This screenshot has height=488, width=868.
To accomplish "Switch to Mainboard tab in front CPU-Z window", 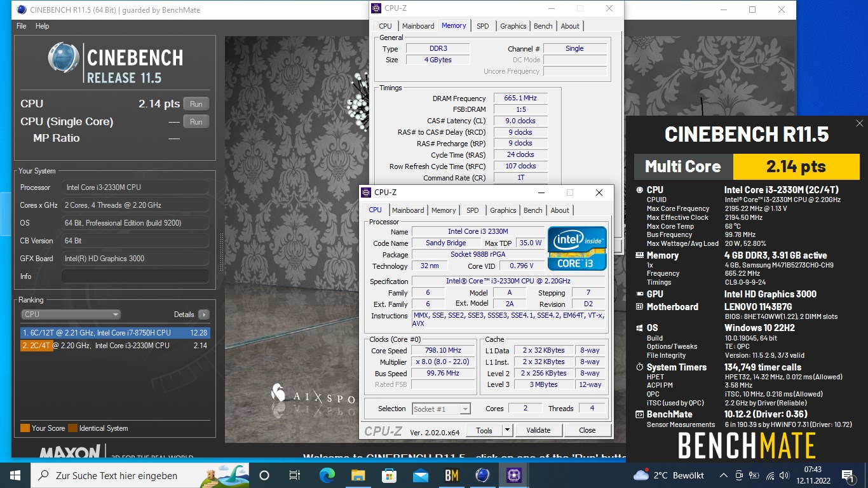I will (408, 210).
